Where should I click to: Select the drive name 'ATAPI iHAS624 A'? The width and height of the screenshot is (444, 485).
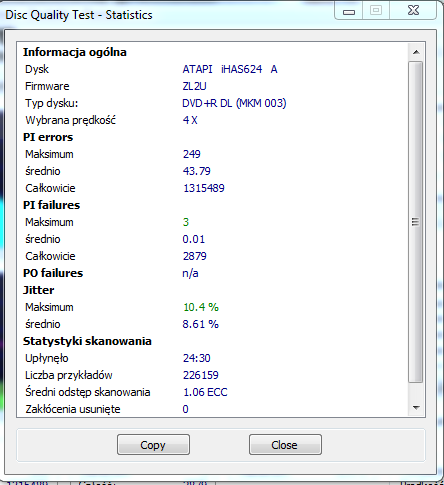click(230, 69)
